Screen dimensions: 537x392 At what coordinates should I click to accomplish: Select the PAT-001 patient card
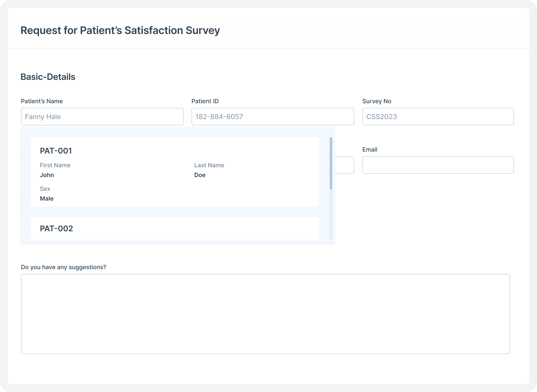175,172
